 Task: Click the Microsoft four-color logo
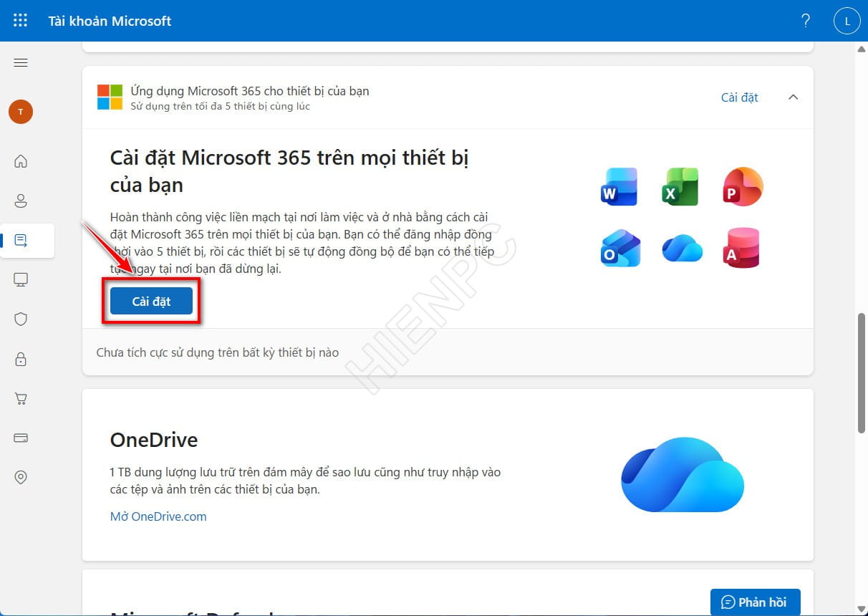[110, 97]
